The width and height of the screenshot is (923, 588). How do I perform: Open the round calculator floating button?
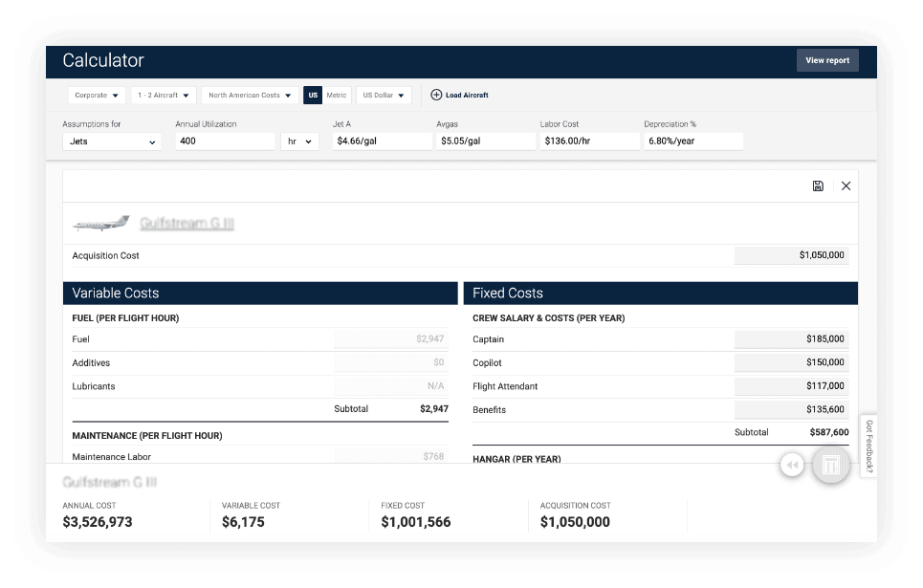coord(830,465)
